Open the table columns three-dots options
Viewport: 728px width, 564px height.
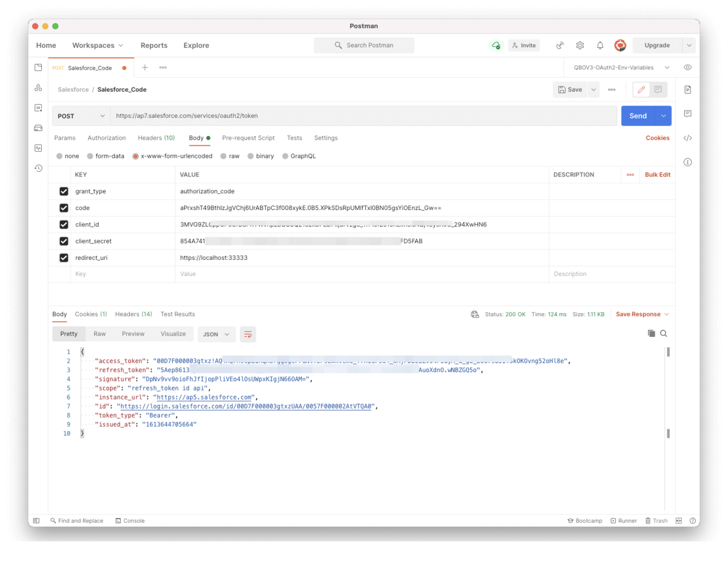(x=630, y=175)
